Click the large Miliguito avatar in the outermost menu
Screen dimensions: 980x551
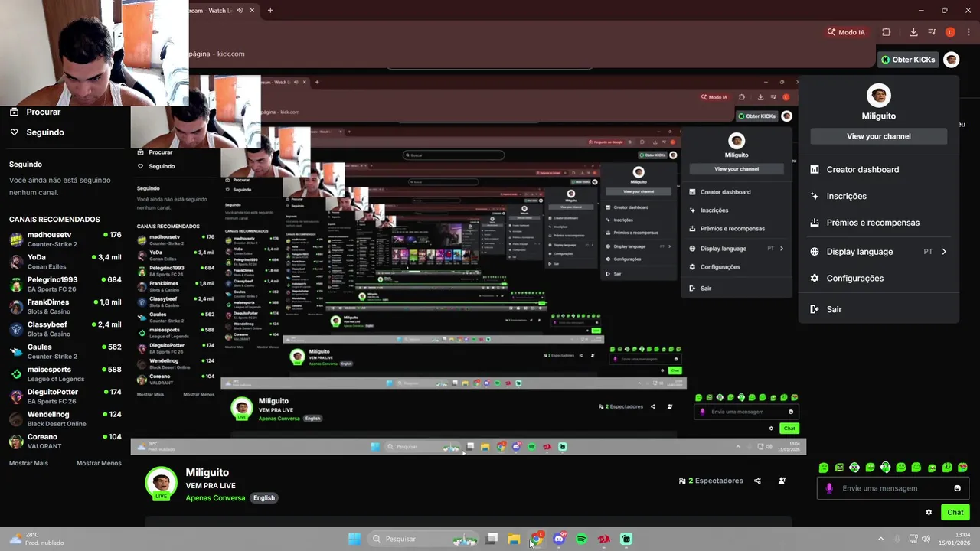click(879, 96)
